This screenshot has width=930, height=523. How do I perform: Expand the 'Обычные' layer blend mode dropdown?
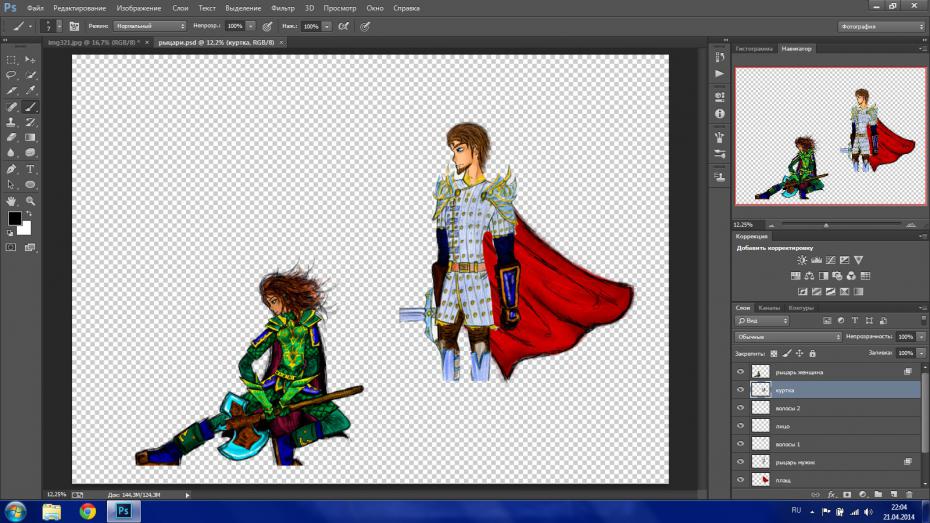(x=788, y=337)
